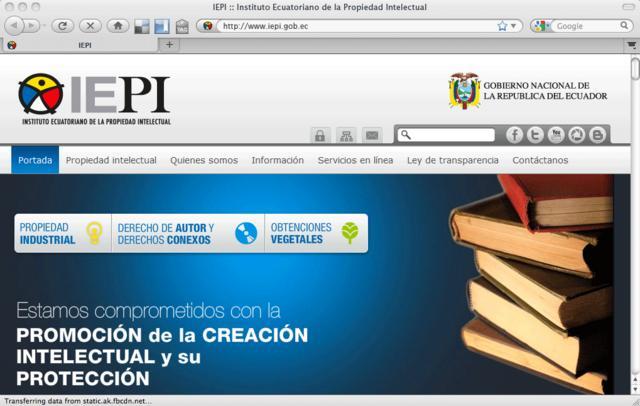Click the site favicon in the address bar

[208, 26]
